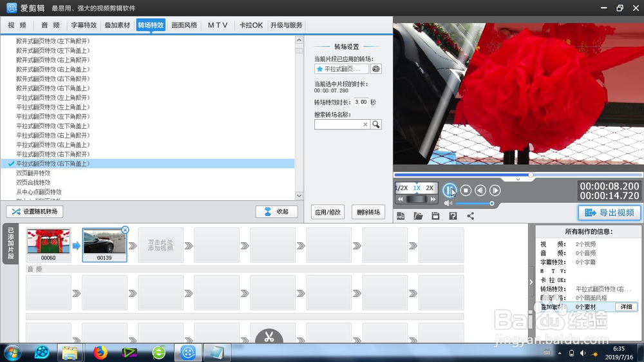Image resolution: width=644 pixels, height=362 pixels.
Task: Open the help question-mark icon
Action: pos(453,216)
